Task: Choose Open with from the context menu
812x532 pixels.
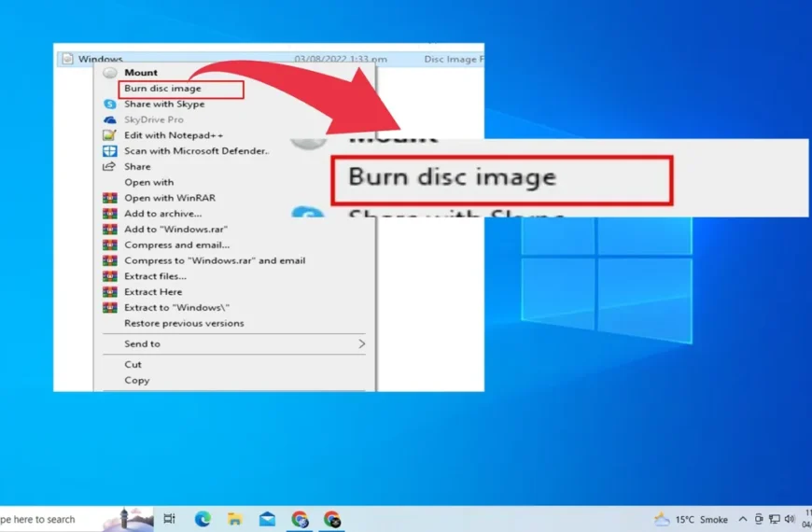Action: (x=148, y=182)
